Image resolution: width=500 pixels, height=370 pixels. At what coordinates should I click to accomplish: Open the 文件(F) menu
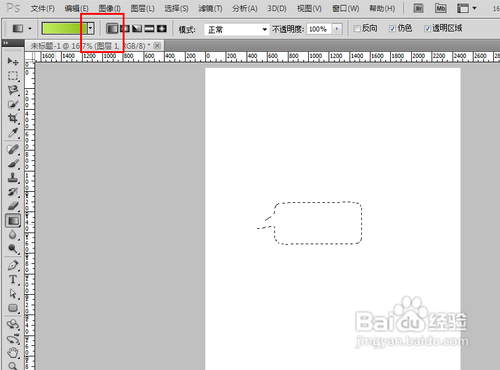tap(43, 8)
